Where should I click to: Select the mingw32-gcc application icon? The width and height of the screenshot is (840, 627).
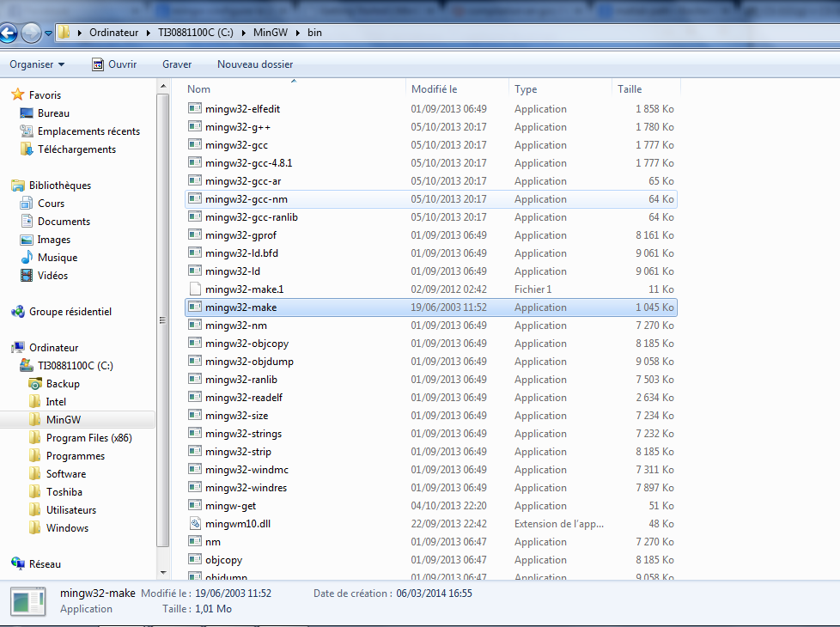(195, 144)
